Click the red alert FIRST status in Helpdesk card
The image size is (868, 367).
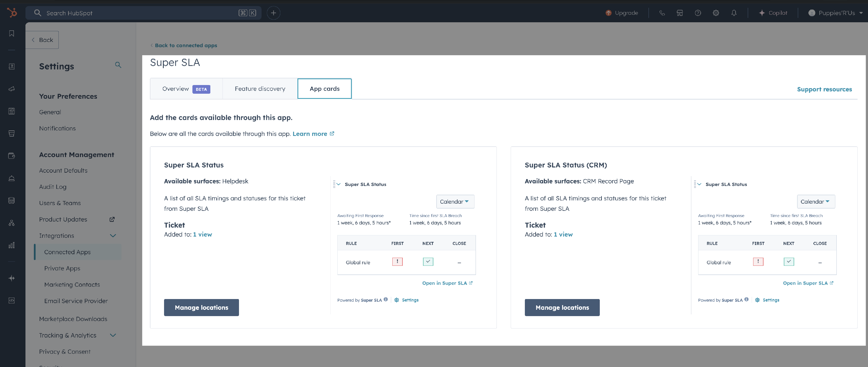coord(397,262)
